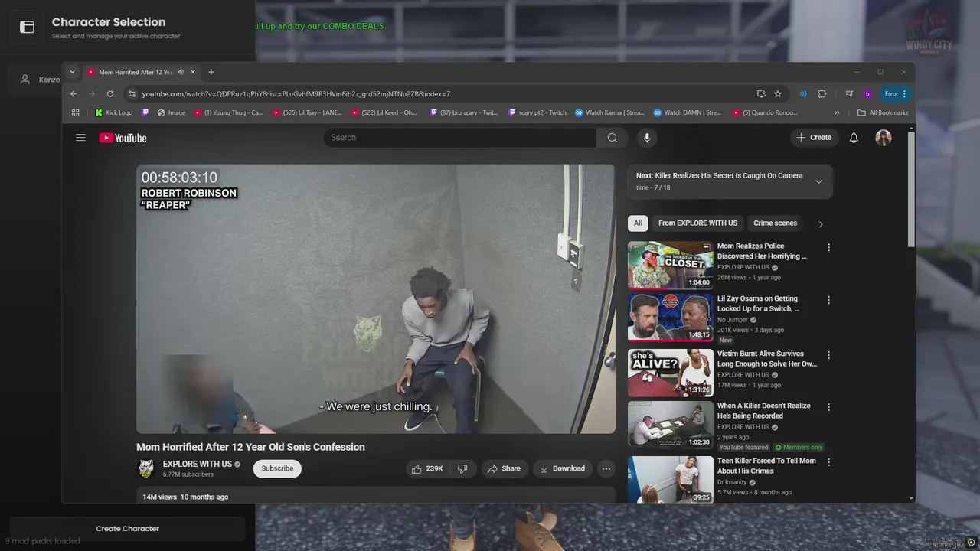Open the All Bookmarks folder
The image size is (980, 551).
883,112
